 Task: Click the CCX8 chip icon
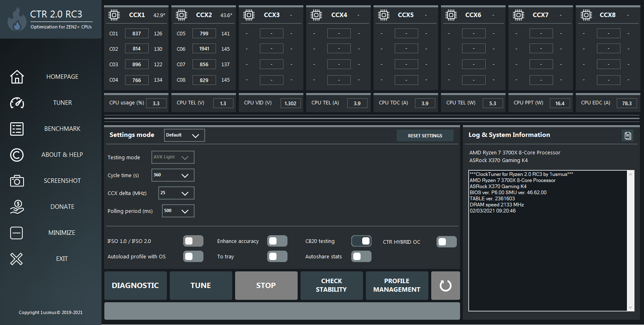[586, 15]
